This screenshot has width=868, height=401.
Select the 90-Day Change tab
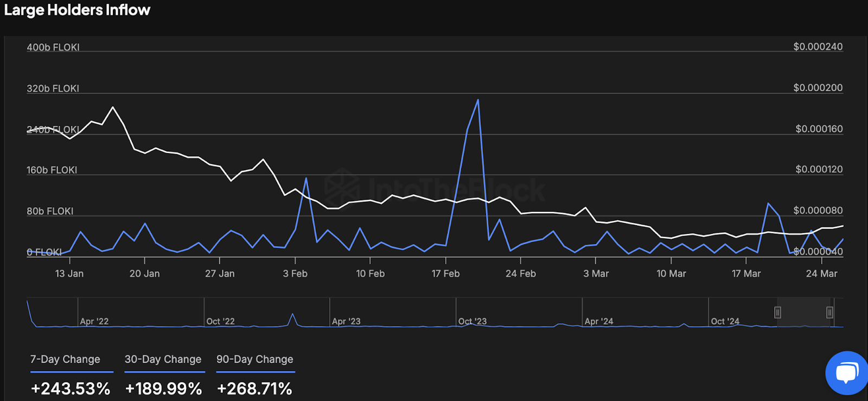tap(254, 359)
